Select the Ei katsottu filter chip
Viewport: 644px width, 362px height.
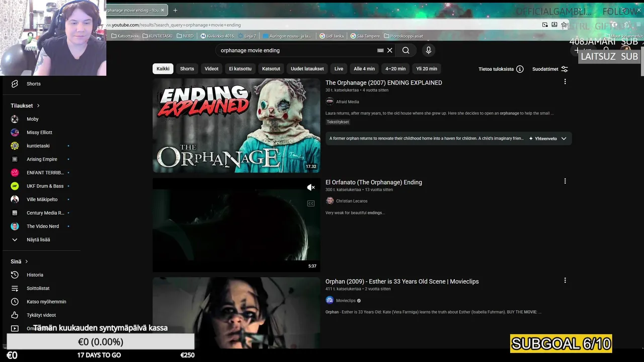point(240,69)
